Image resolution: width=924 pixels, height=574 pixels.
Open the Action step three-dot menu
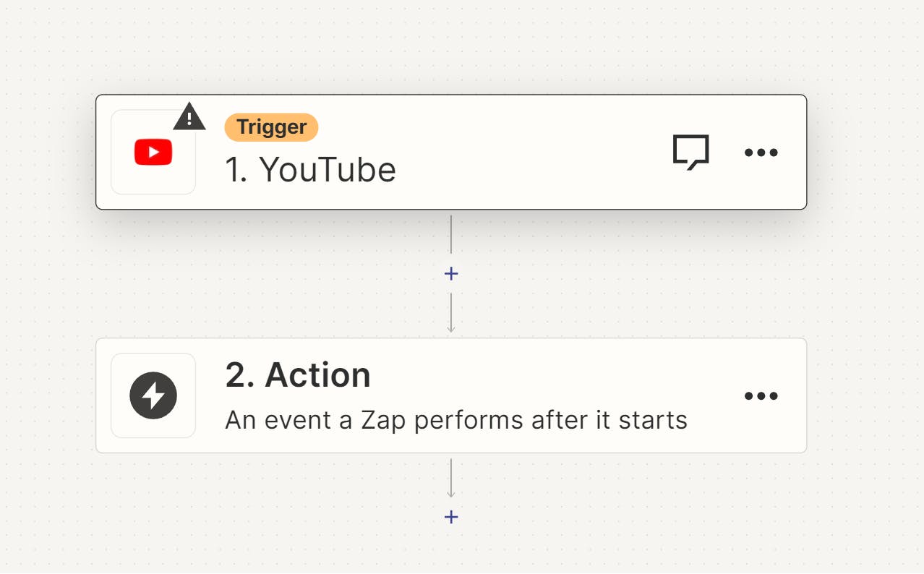[761, 396]
